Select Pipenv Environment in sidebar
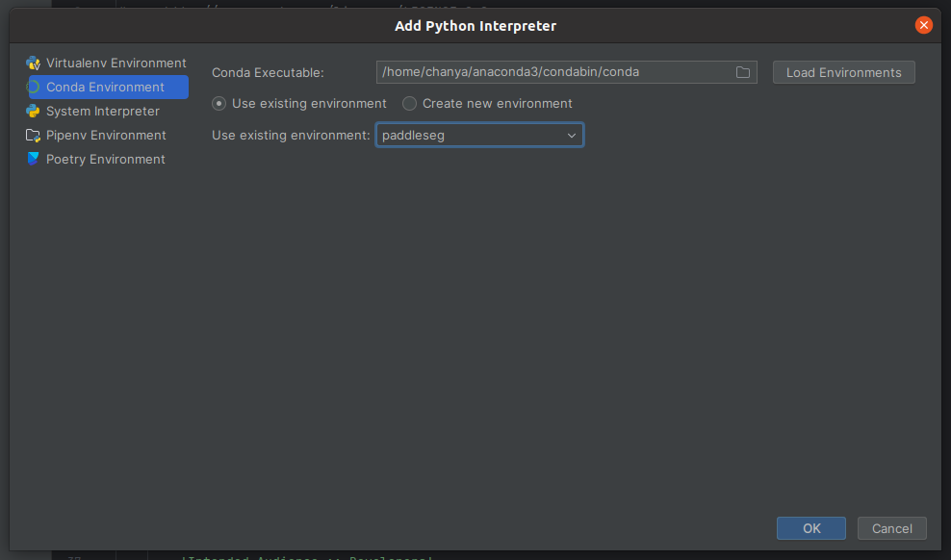The height and width of the screenshot is (560, 951). pos(106,135)
